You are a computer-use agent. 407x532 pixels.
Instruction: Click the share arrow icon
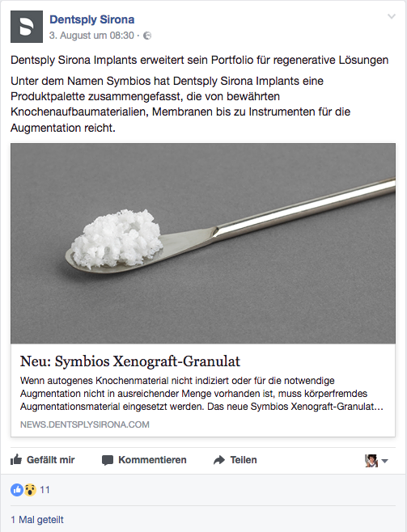click(219, 460)
